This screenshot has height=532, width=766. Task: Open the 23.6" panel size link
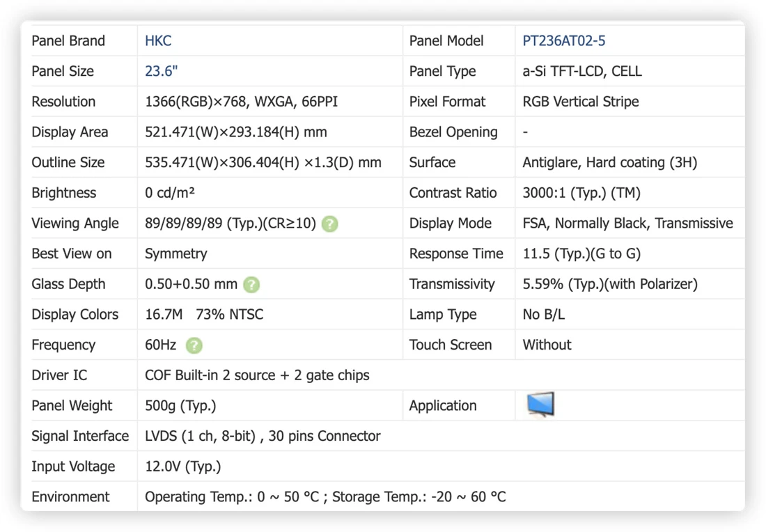click(162, 71)
